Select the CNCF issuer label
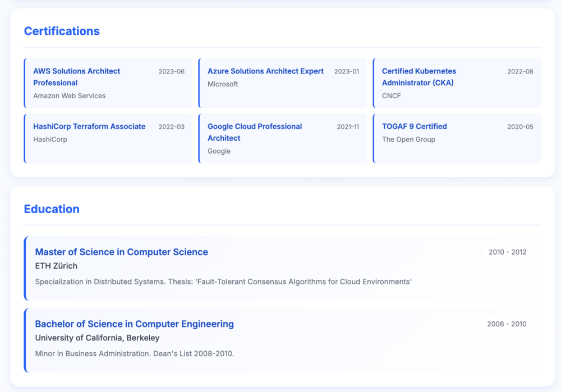 click(x=391, y=96)
